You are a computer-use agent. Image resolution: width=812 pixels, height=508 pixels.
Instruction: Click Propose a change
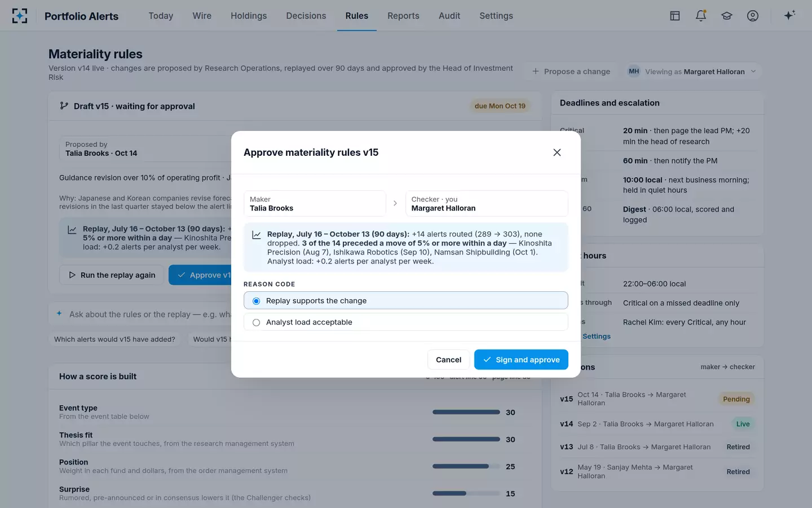(x=571, y=72)
